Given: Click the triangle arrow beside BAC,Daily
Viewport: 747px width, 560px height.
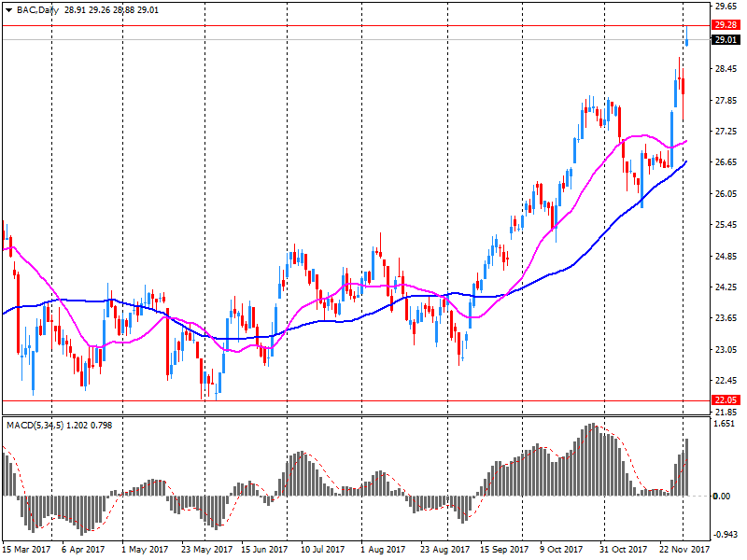Looking at the screenshot, I should (x=9, y=9).
